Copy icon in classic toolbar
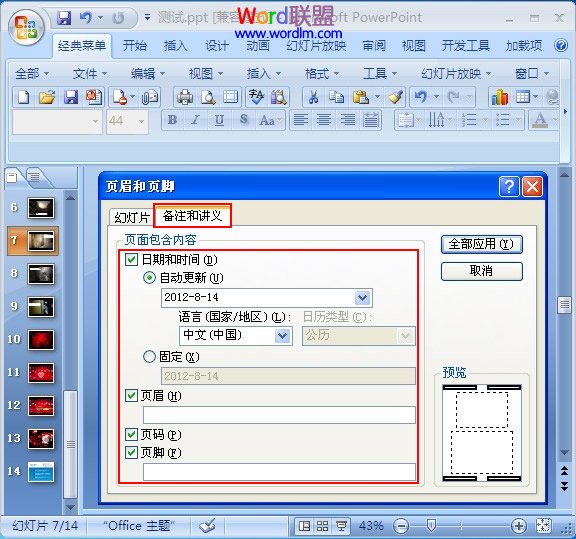The height and width of the screenshot is (539, 576). (336, 97)
